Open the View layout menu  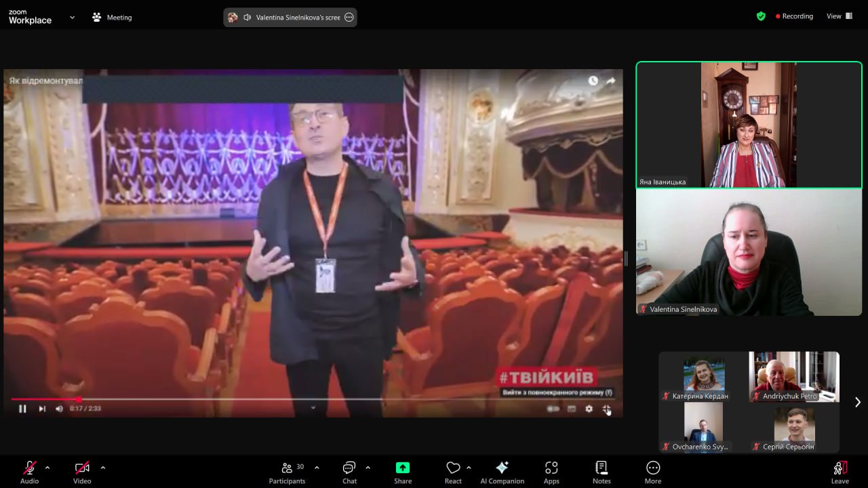pyautogui.click(x=840, y=16)
